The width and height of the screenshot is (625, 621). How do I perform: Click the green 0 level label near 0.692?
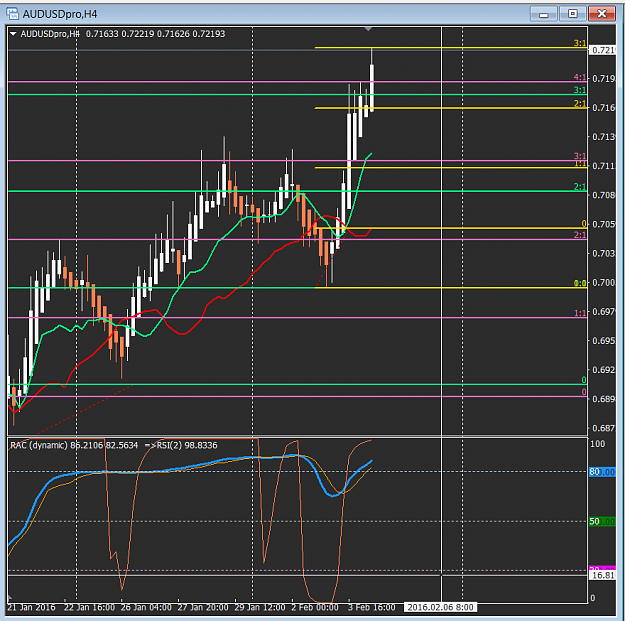tap(584, 380)
